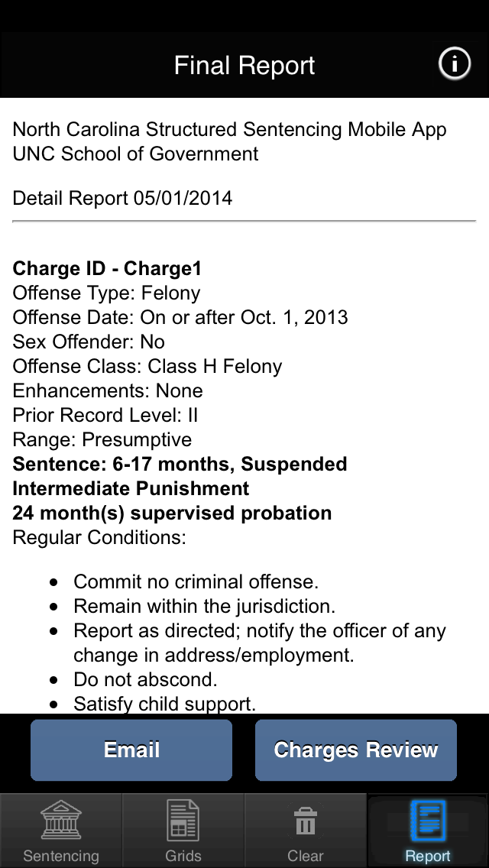Tap the Report document icon
Viewport: 489px width, 868px height.
[x=428, y=821]
